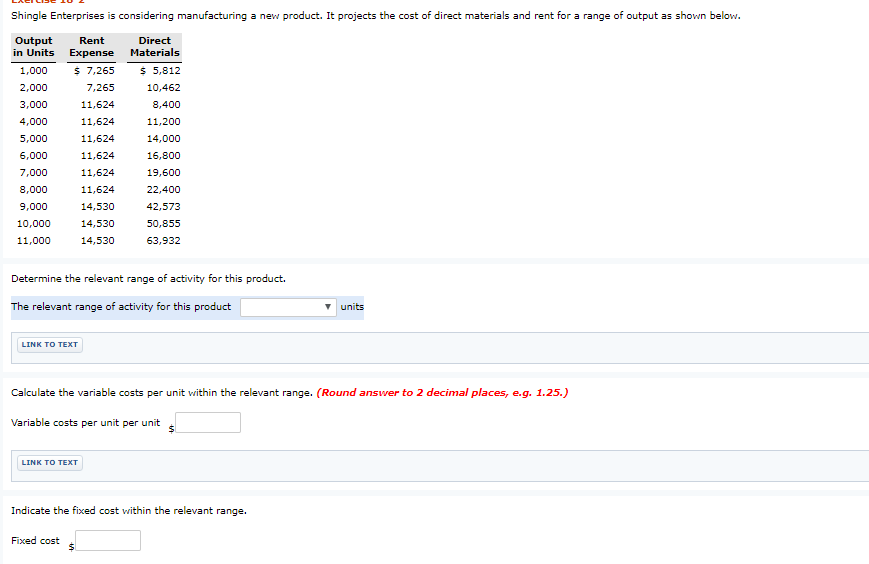Click output value 5,000
The image size is (869, 564).
point(34,139)
